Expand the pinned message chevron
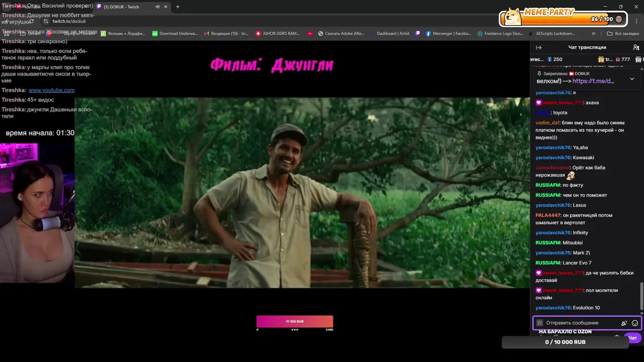644x362 pixels. coord(632,79)
